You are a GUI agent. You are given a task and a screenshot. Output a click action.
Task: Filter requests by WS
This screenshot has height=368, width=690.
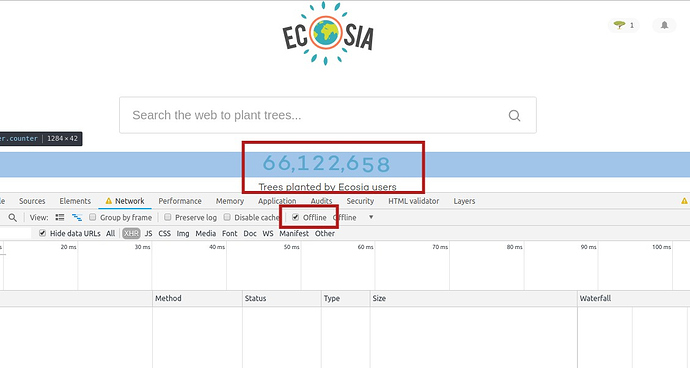268,233
